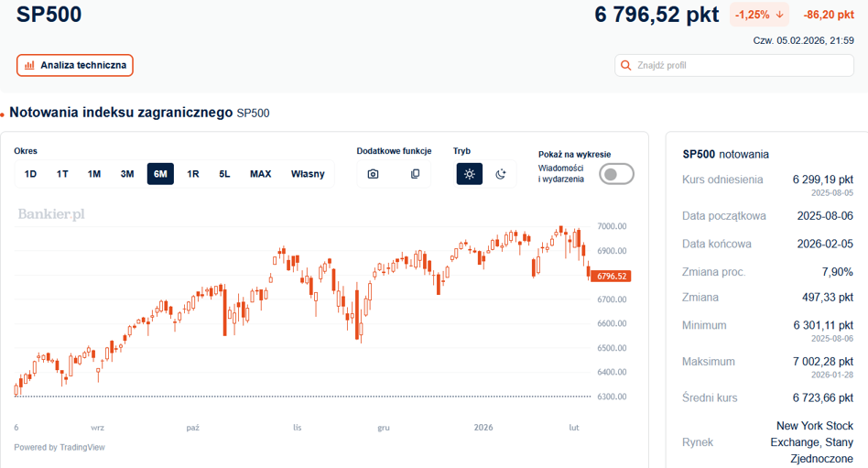This screenshot has width=868, height=468.
Task: Choose the MAX time range
Action: coord(260,174)
